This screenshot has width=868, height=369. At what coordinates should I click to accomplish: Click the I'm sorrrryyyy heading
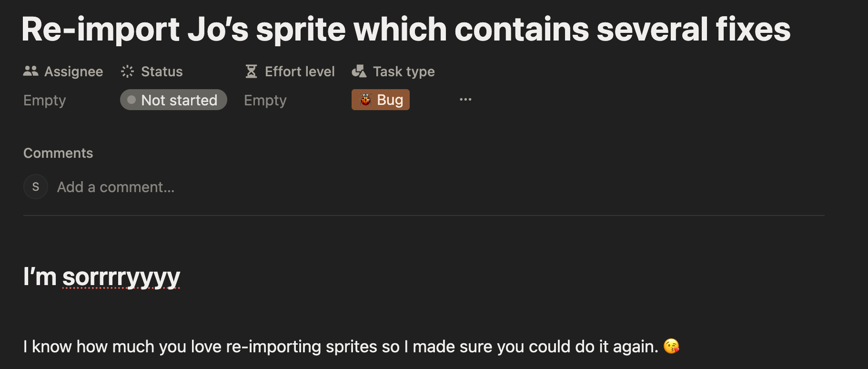click(x=102, y=277)
